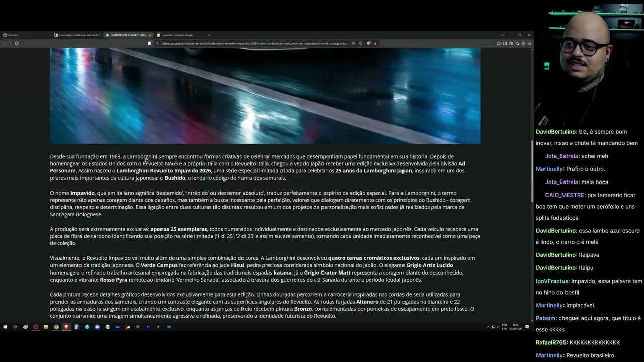Click the bold word 'Bronzo'
Image resolution: width=644 pixels, height=362 pixels.
[303, 309]
